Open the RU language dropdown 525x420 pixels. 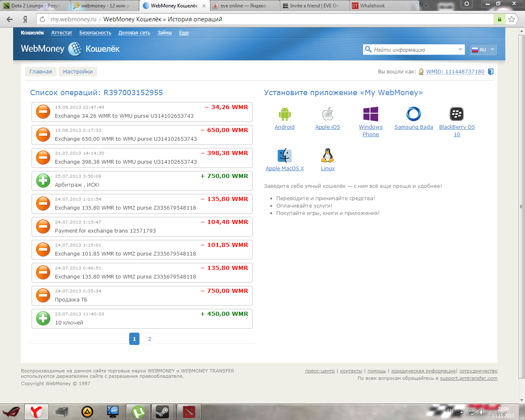[483, 50]
